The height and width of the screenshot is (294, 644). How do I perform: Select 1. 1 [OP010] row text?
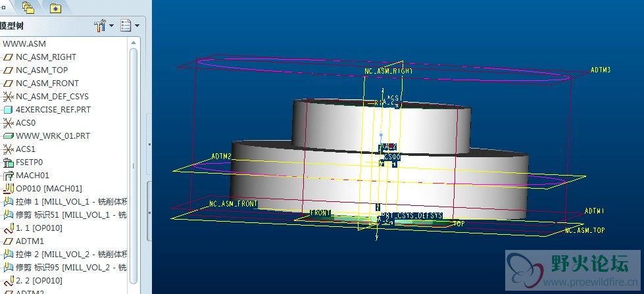39,228
